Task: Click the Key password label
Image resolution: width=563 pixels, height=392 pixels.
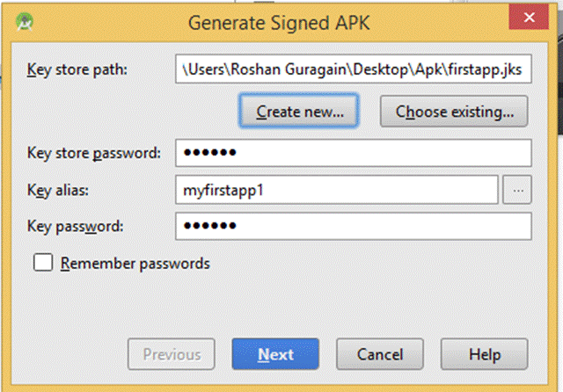Action: pyautogui.click(x=75, y=226)
